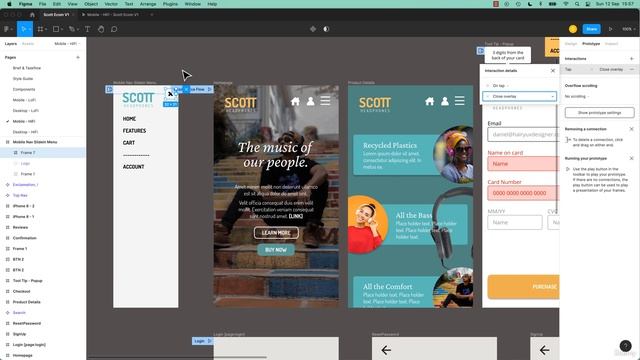Click Show prototype settings button
Screen dimensions: 640x360
[599, 113]
